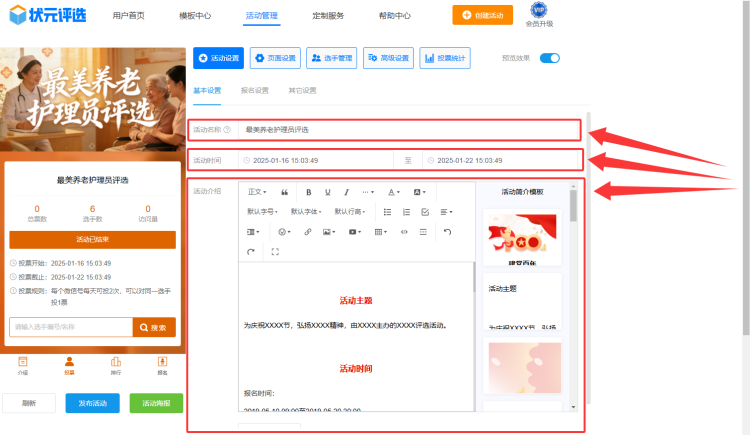Click the help icon next to 活动名称
The height and width of the screenshot is (435, 750).
click(227, 130)
